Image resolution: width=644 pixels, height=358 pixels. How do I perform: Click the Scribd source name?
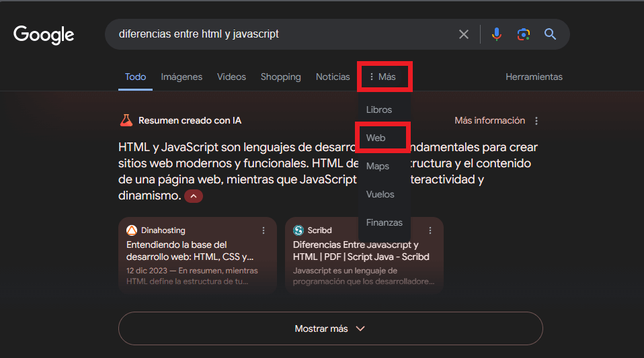point(319,230)
